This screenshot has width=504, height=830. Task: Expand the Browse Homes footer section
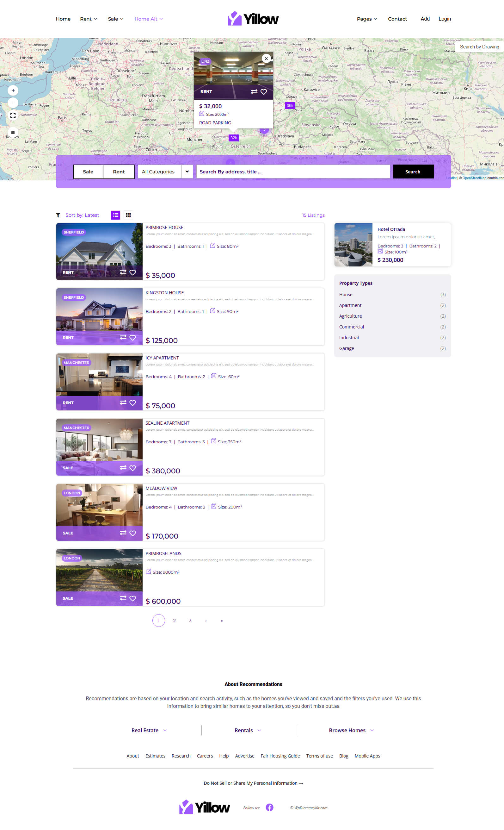pyautogui.click(x=351, y=730)
